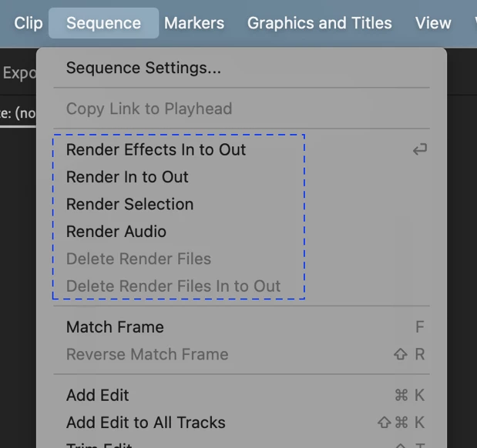477x448 pixels.
Task: Choose the partly visible Trim Edit entry
Action: point(241,444)
